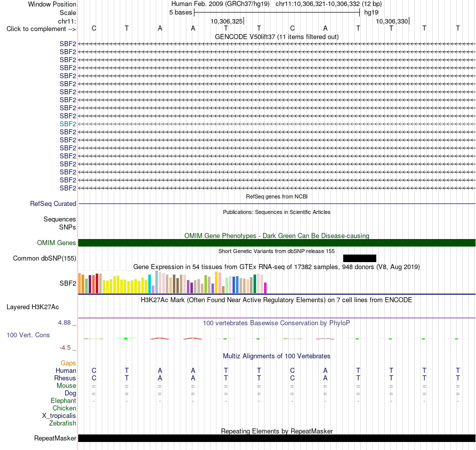
Task: Open the 'H3K27Ac Mark' ENCODE track title
Action: pos(277,300)
